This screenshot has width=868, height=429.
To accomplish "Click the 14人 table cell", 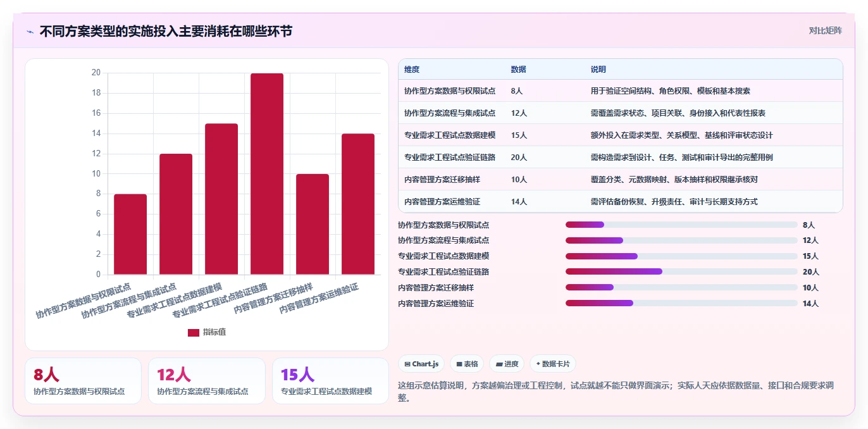I will (x=519, y=202).
